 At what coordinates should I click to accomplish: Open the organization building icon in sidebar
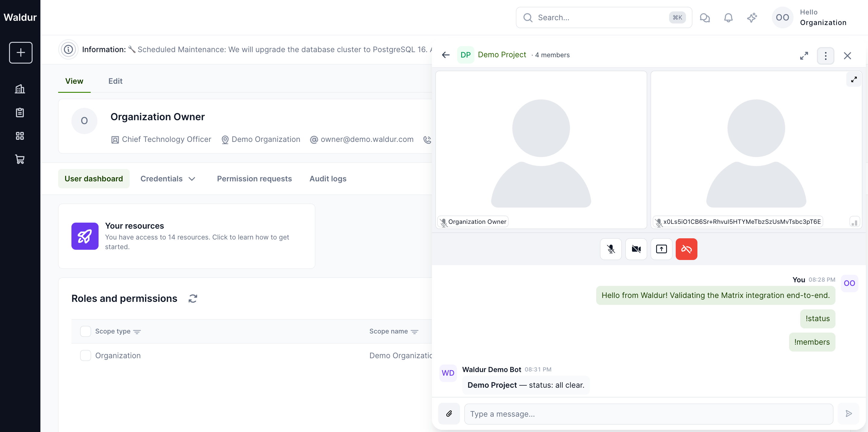20,89
